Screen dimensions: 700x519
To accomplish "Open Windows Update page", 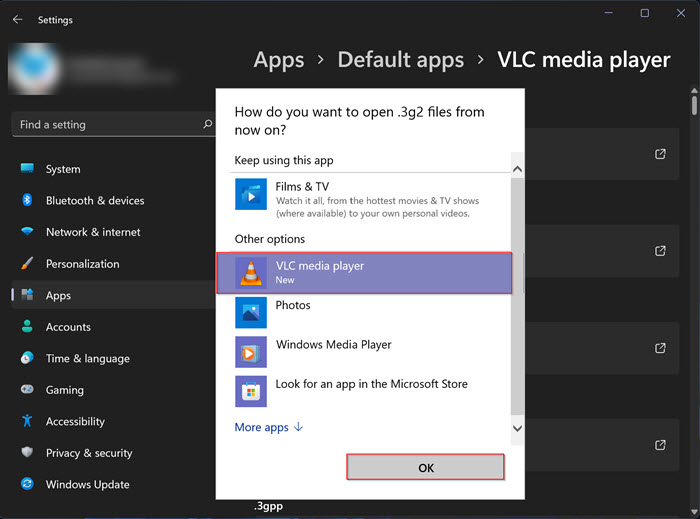I will [x=88, y=484].
